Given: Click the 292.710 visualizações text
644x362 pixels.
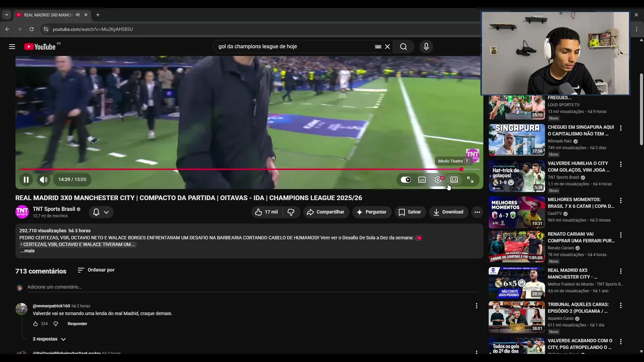Looking at the screenshot, I should click(x=43, y=231).
